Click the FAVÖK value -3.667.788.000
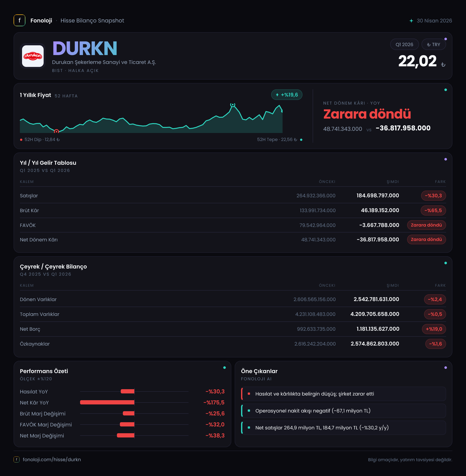Viewport: 466px width, 476px height. coord(379,225)
